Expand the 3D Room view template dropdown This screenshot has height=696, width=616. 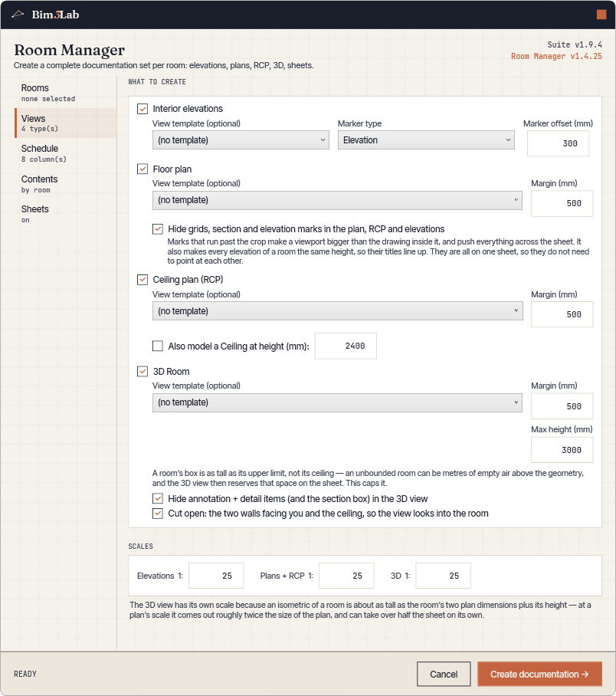pyautogui.click(x=337, y=402)
